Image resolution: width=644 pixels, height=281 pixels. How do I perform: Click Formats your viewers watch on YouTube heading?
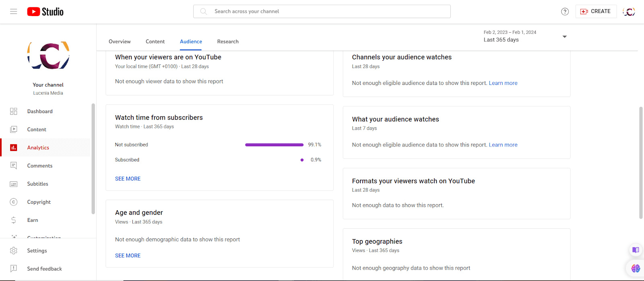coord(413,181)
